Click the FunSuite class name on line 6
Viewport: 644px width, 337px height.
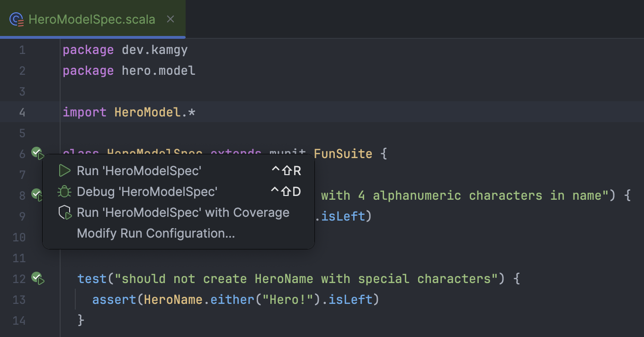(343, 154)
